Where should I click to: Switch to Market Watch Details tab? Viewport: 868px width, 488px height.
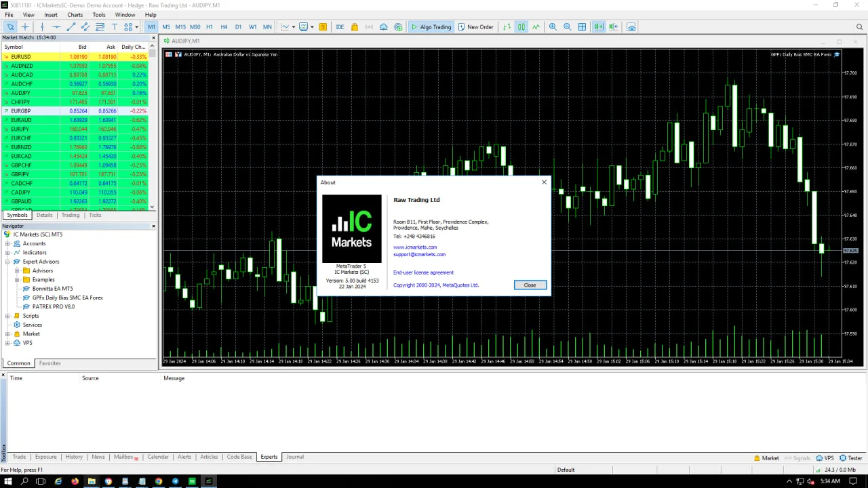[44, 215]
